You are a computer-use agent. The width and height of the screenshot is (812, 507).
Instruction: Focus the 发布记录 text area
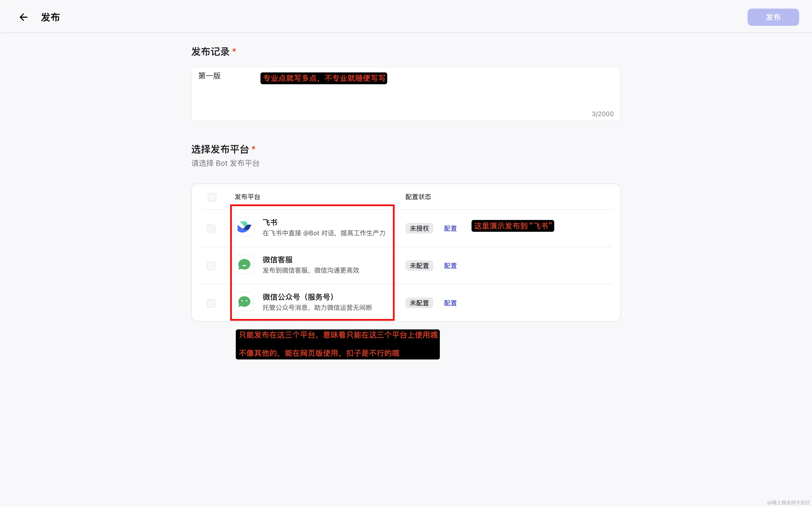tap(406, 94)
